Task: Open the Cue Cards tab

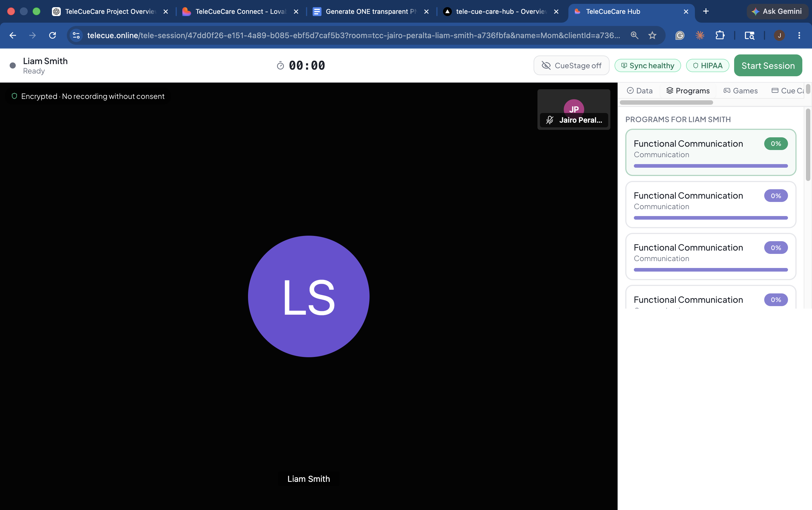Action: tap(788, 91)
